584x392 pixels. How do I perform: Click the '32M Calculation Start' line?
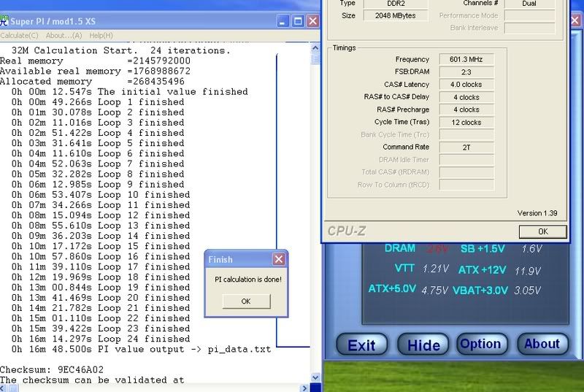pyautogui.click(x=121, y=50)
